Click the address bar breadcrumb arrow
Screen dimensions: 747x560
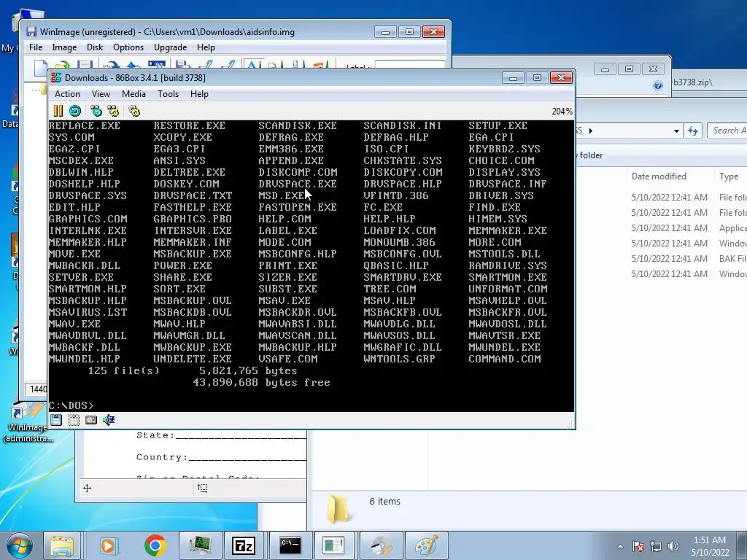coord(591,131)
